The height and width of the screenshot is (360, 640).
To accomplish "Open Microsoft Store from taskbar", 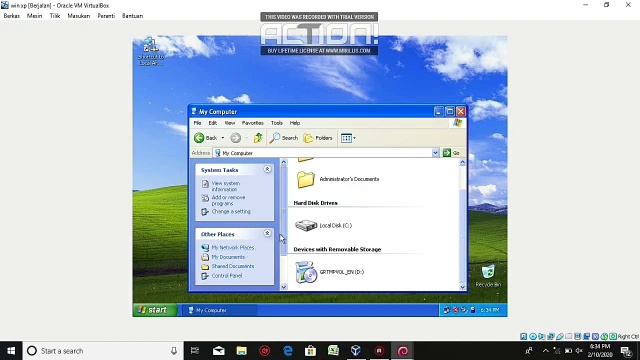I will point(311,351).
